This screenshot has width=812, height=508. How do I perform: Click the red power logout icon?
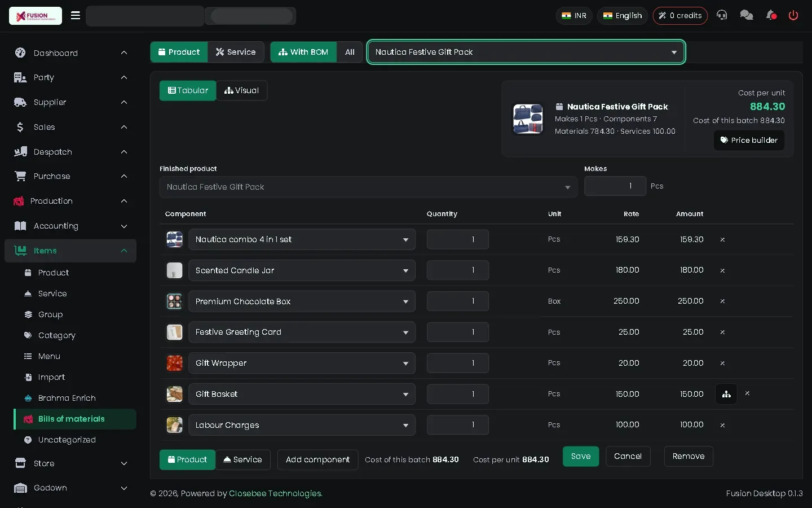793,15
